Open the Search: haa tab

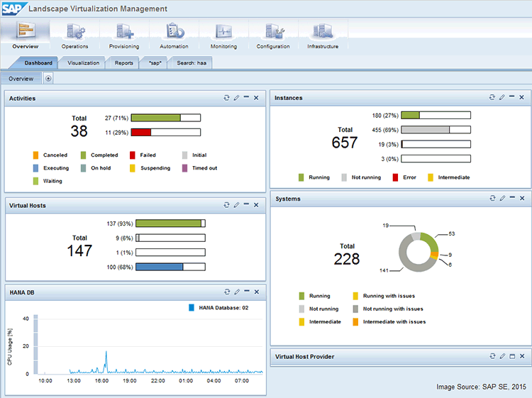191,63
